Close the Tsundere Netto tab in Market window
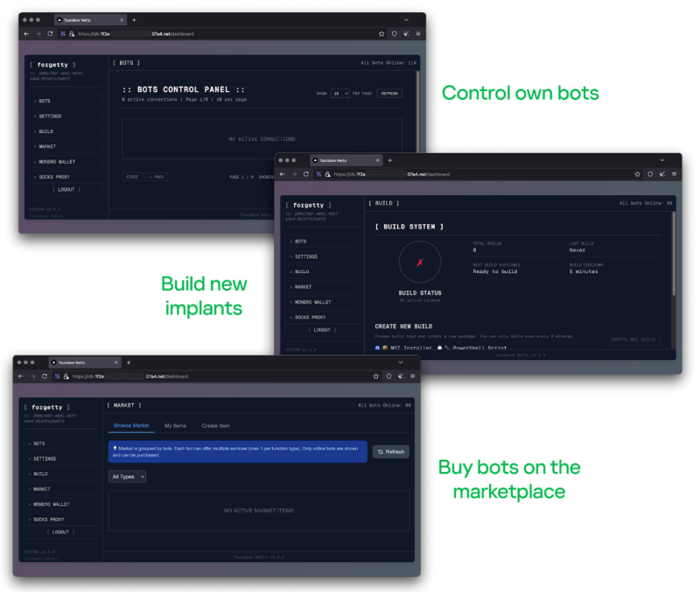 point(116,362)
